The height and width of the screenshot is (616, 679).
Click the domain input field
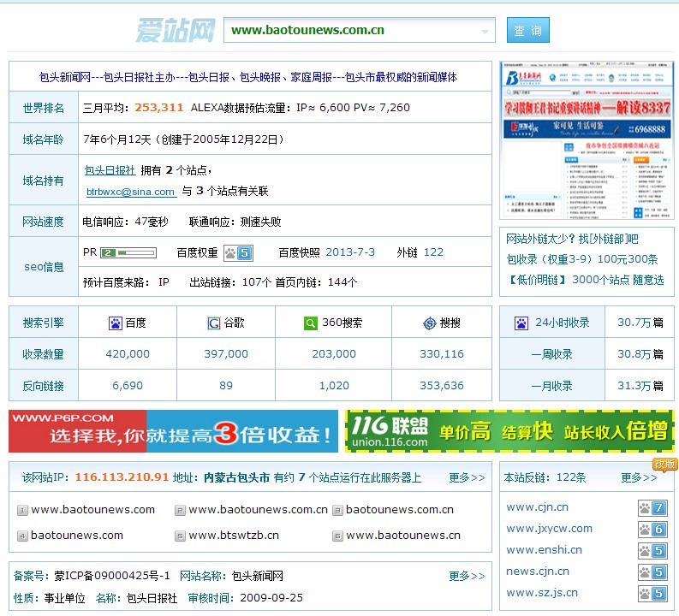351,30
